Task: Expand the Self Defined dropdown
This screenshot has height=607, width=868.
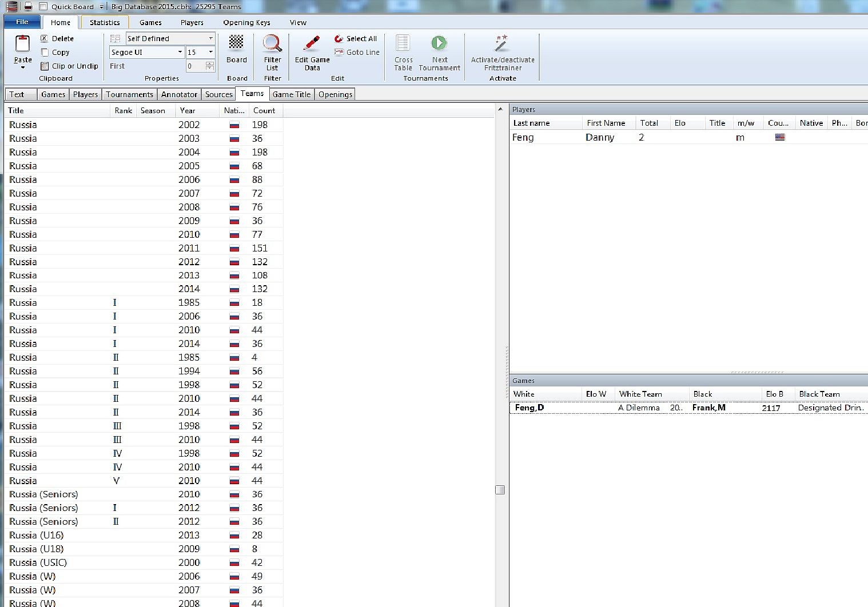Action: [210, 38]
